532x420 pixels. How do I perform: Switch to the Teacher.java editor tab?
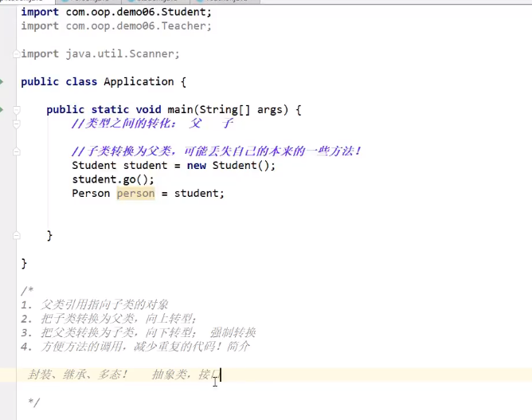tap(225, 2)
